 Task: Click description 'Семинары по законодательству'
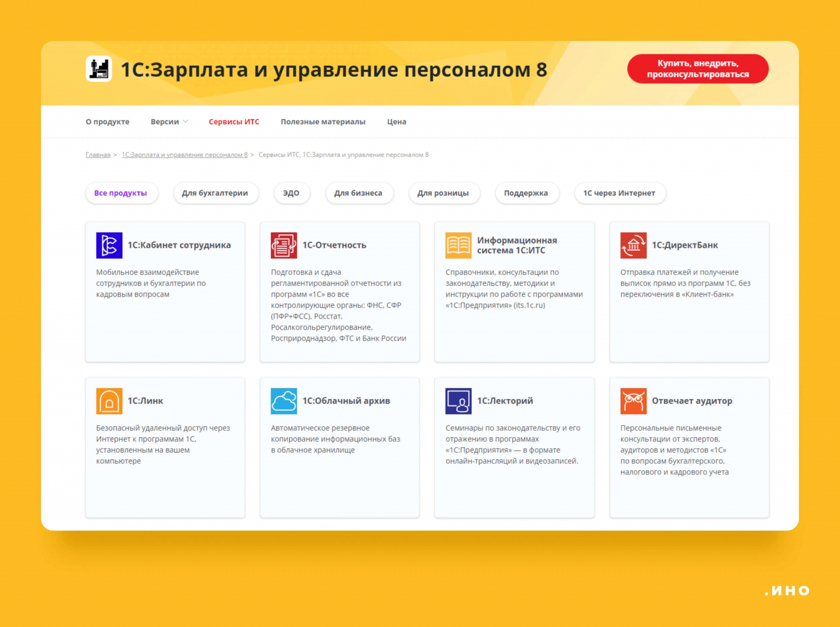(513, 445)
